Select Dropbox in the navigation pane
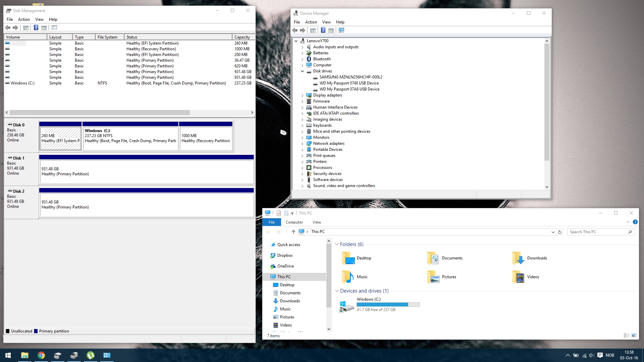Screen dimensions: 644x362 (x=285, y=255)
